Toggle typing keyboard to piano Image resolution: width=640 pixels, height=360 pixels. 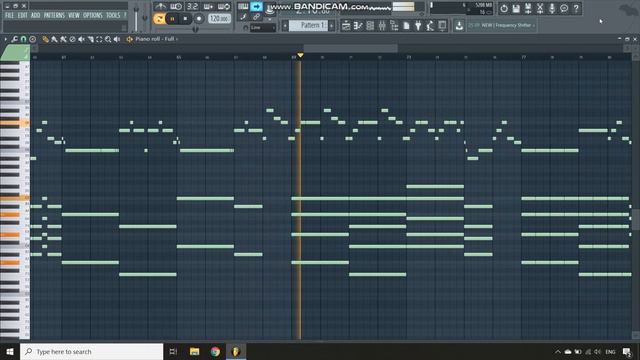click(x=243, y=7)
